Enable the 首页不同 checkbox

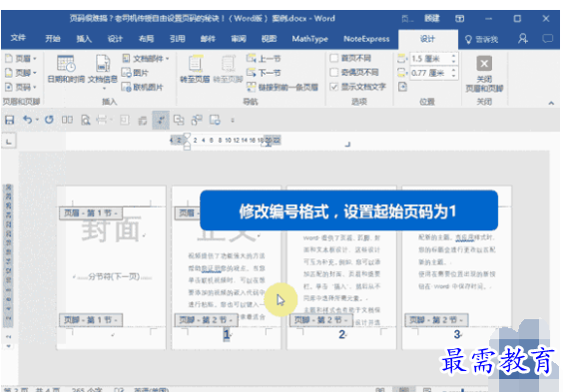point(334,58)
